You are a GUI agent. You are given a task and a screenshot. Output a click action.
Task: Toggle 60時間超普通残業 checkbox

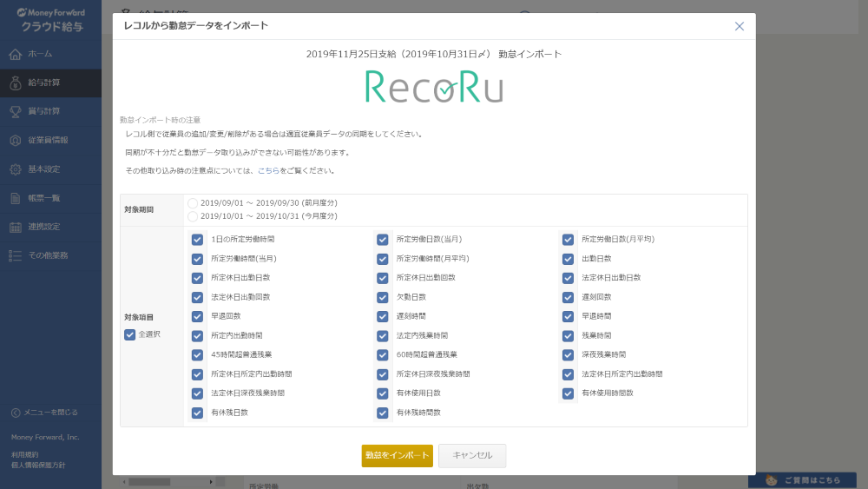click(x=383, y=355)
